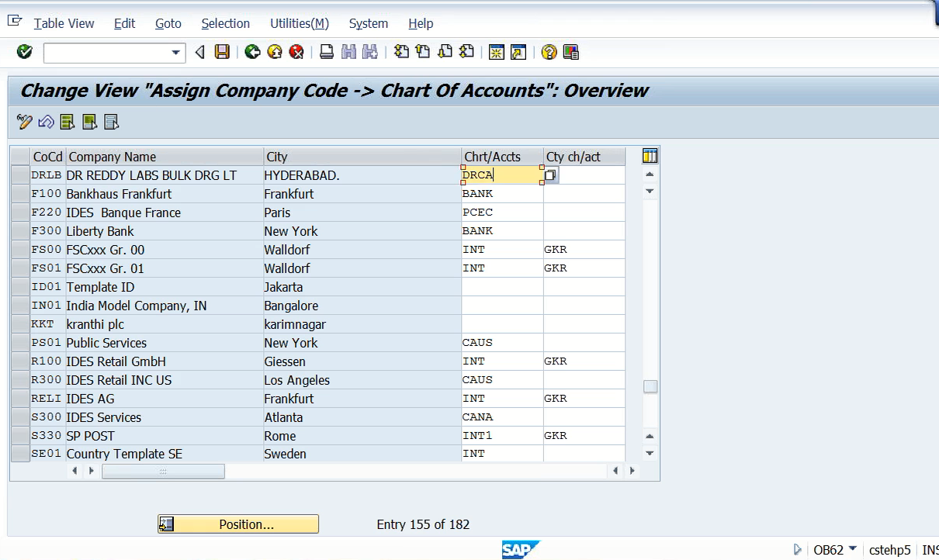The height and width of the screenshot is (560, 939).
Task: Collapse the command field with the triangle icon
Action: 200,52
